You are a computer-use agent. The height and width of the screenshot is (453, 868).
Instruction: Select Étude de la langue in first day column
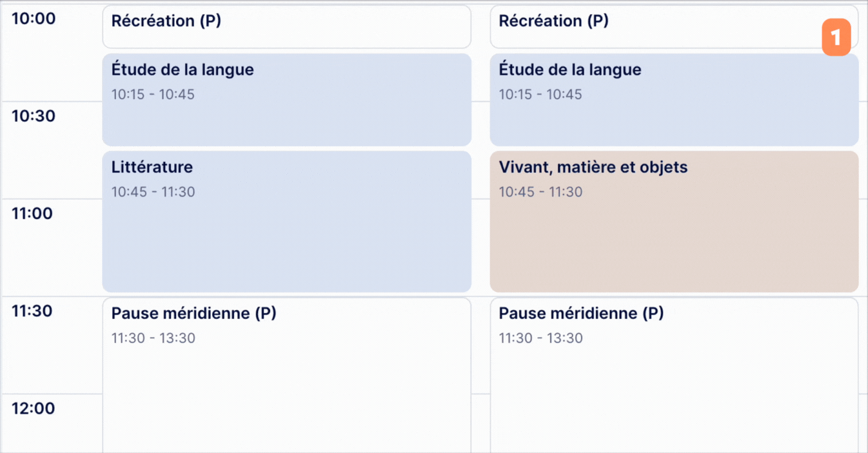click(287, 100)
